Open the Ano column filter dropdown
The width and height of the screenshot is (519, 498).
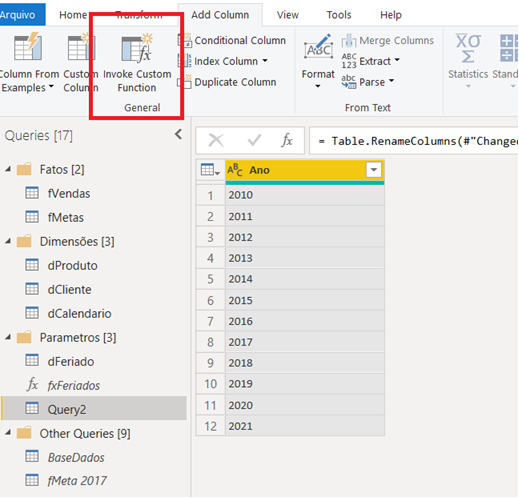374,170
